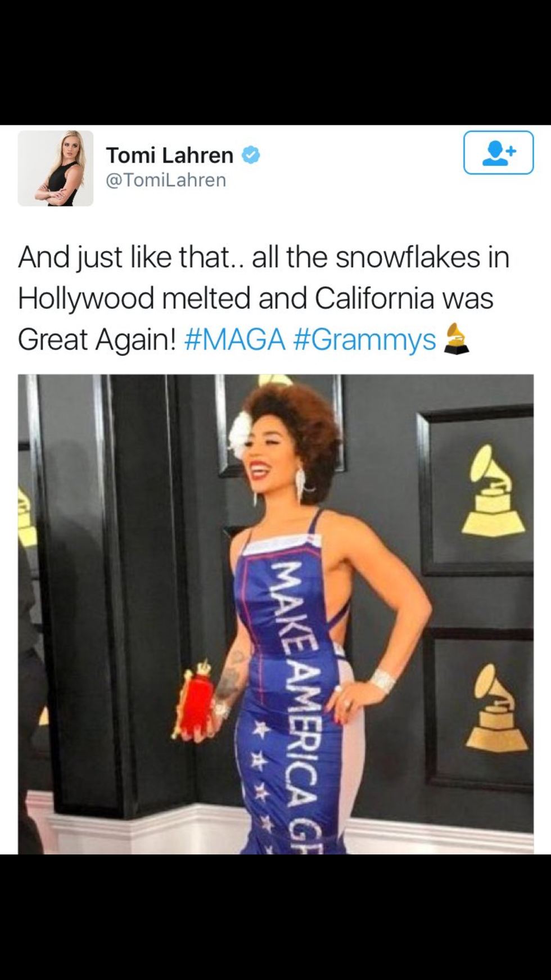Viewport: 551px width, 980px height.
Task: Tap the dangling white earring in photo
Action: click(x=301, y=485)
